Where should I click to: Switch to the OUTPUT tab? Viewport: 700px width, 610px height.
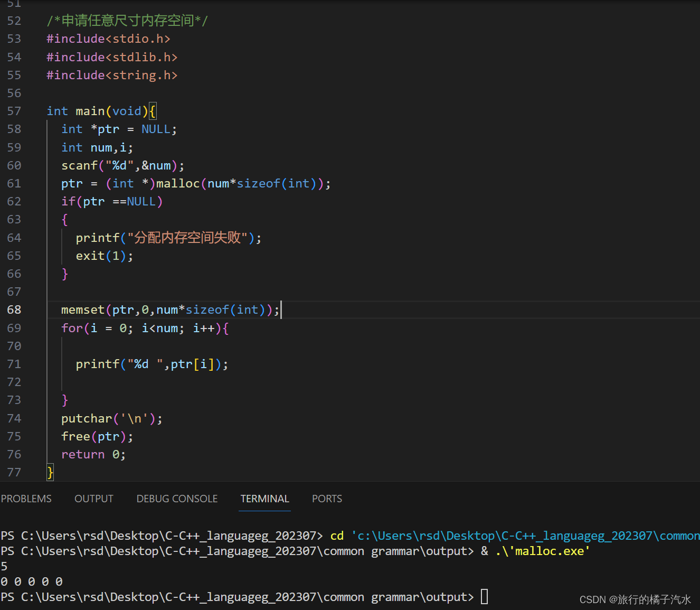(94, 499)
